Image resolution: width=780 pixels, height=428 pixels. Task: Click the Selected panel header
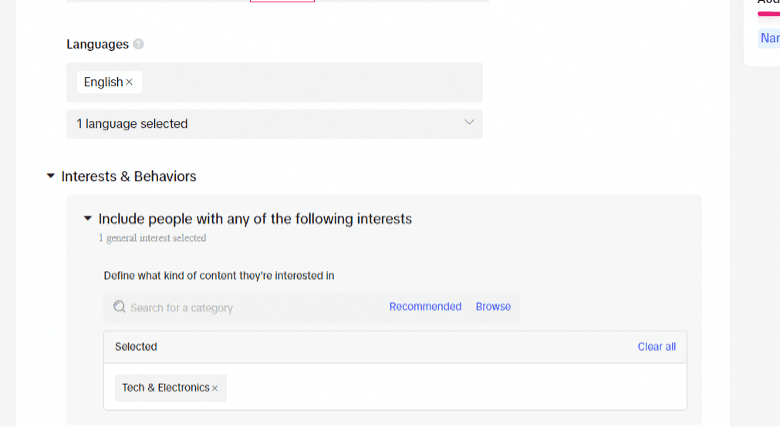pyautogui.click(x=395, y=347)
